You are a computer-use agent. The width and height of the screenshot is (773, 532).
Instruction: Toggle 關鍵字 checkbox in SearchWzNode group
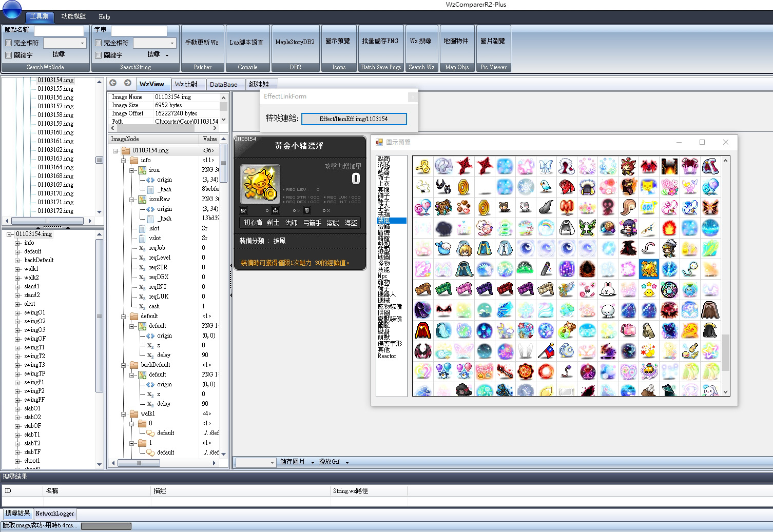point(8,55)
